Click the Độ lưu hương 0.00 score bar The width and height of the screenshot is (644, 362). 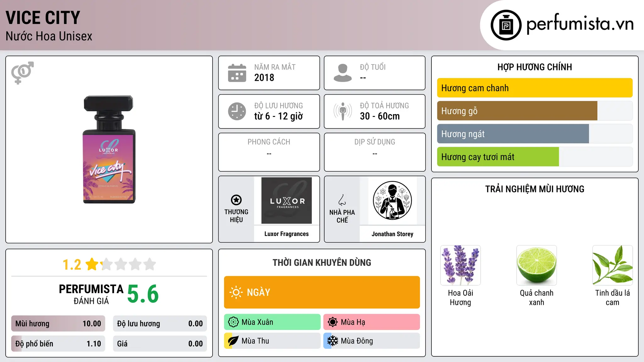160,324
